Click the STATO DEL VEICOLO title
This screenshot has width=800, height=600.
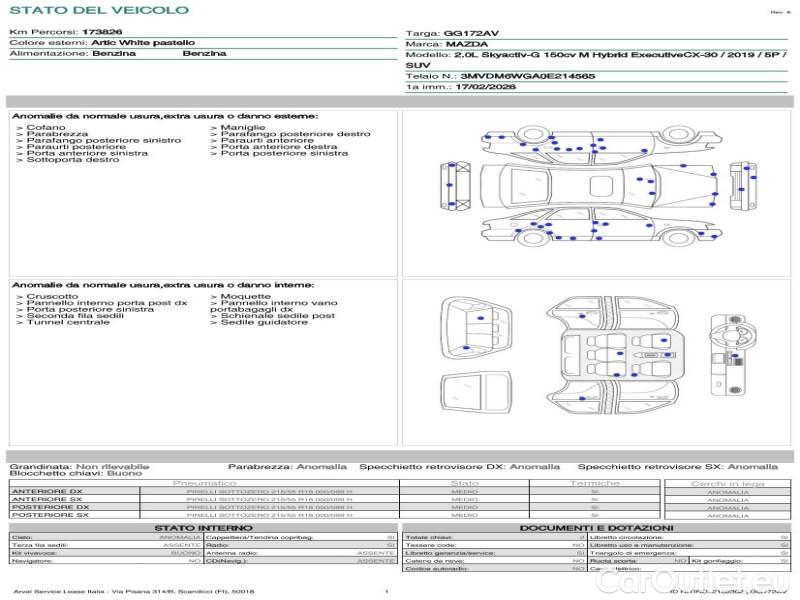tap(99, 10)
